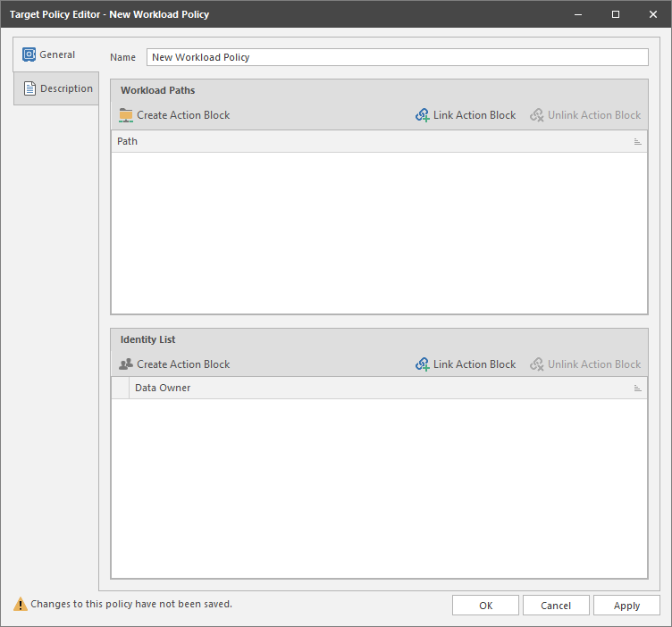Click chain link icon in Workload Paths
The image size is (672, 627).
[422, 115]
